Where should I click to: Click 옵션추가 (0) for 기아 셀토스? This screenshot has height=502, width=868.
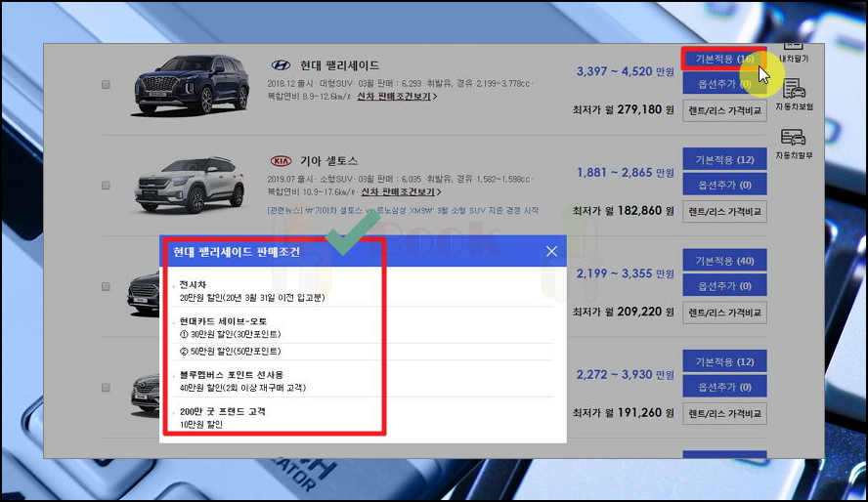(x=724, y=185)
